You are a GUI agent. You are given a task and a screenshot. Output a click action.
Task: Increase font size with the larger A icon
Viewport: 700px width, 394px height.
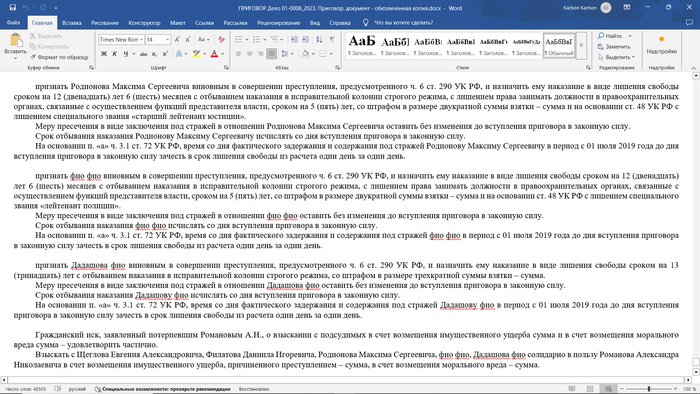tap(177, 40)
